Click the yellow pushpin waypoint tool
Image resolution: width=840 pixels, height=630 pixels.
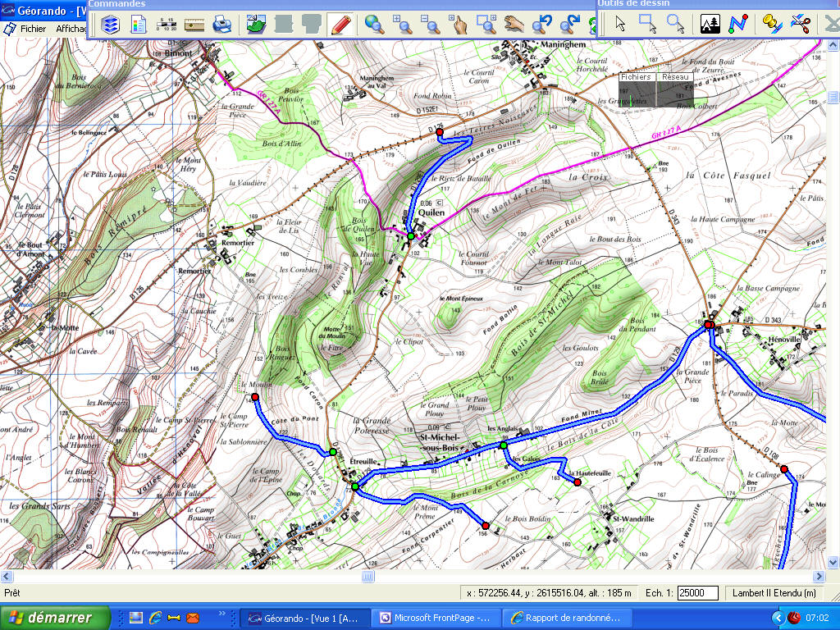(x=772, y=24)
